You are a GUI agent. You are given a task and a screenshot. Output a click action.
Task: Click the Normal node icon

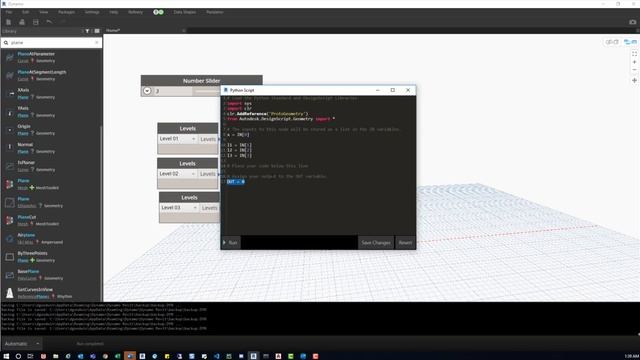(9, 148)
